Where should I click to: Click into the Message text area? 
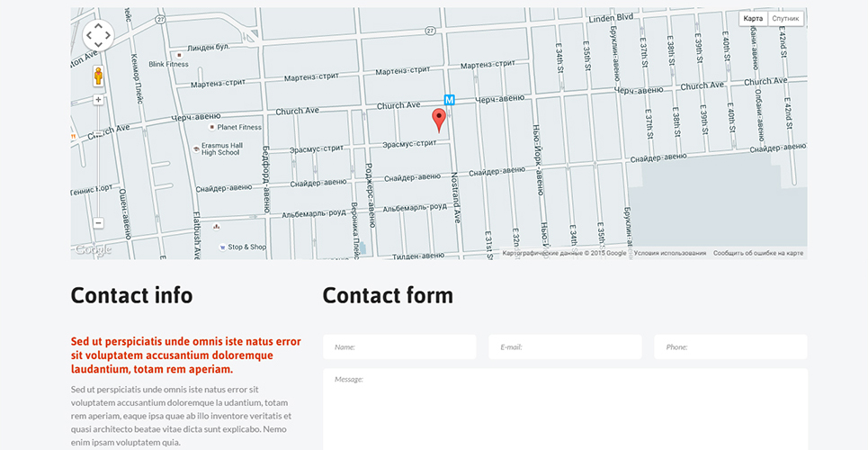[x=565, y=409]
